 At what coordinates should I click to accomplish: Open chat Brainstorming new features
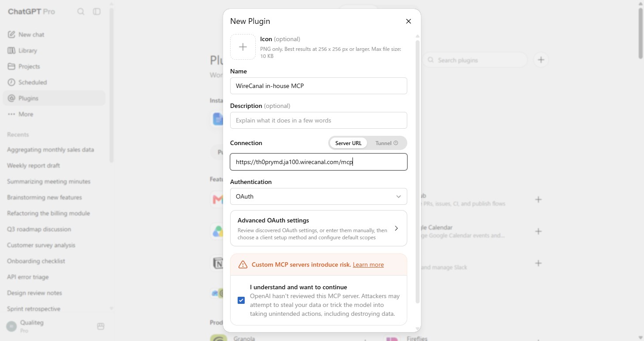[45, 197]
